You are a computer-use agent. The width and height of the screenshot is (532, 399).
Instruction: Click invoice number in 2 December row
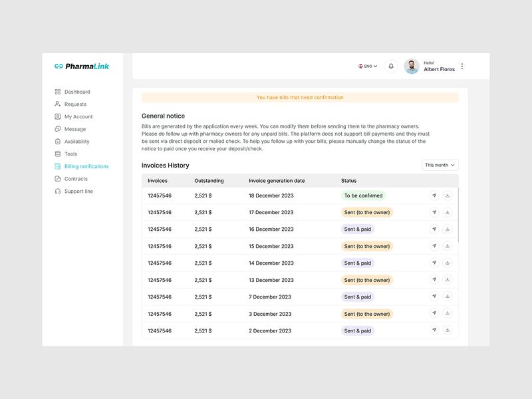click(160, 331)
